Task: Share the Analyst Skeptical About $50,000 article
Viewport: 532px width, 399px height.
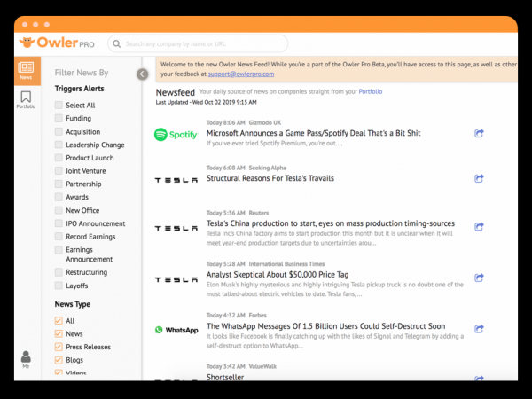Action: click(480, 278)
